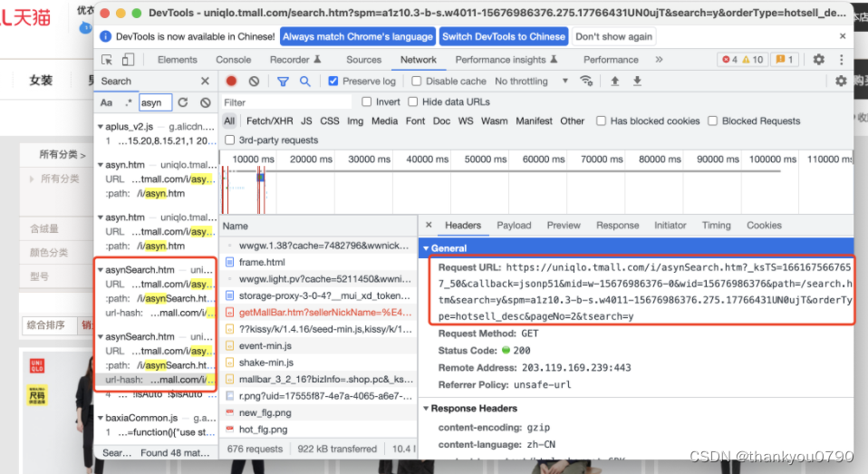Toggle Preserve log checkbox
868x474 pixels.
[333, 81]
